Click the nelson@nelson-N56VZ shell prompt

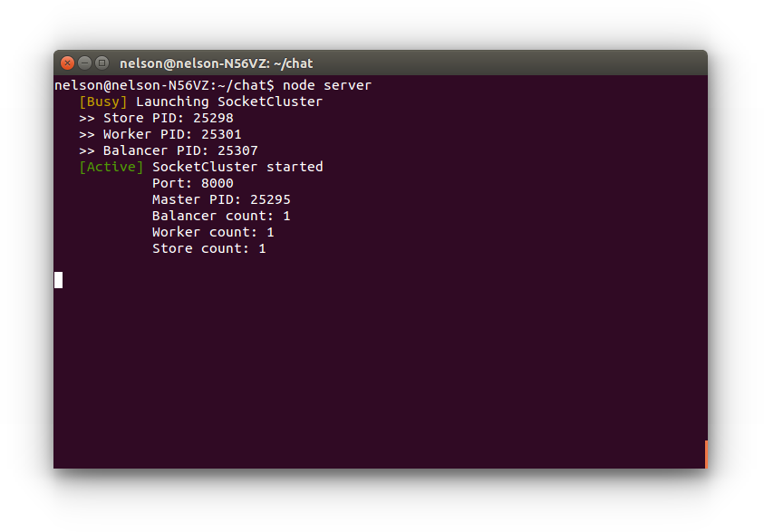click(163, 85)
